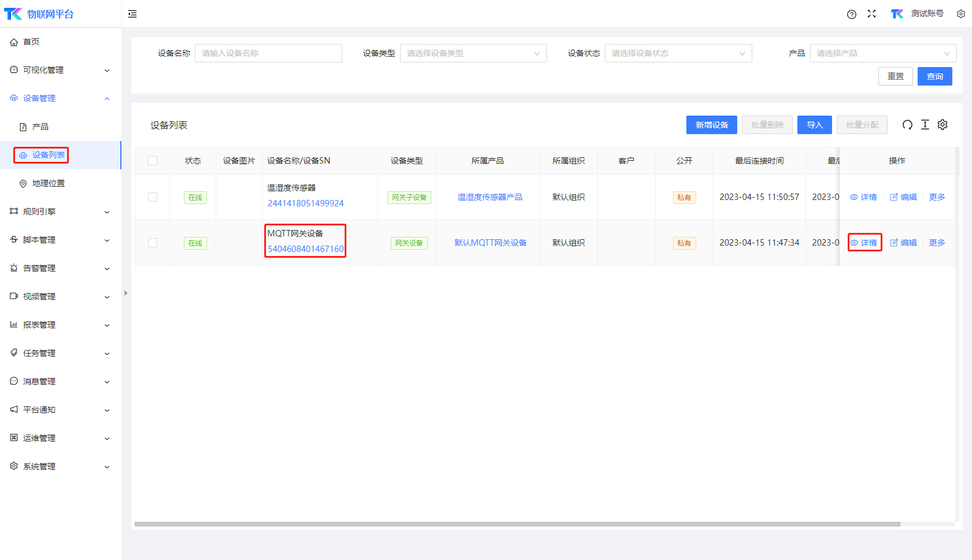This screenshot has width=972, height=560.
Task: Select all devices with header checkbox
Action: coord(153,161)
